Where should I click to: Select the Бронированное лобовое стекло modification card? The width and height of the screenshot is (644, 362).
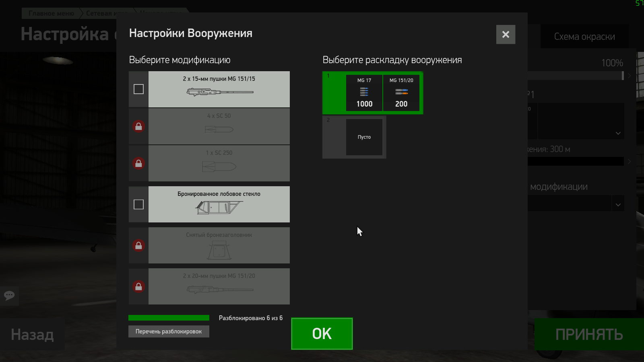click(219, 204)
